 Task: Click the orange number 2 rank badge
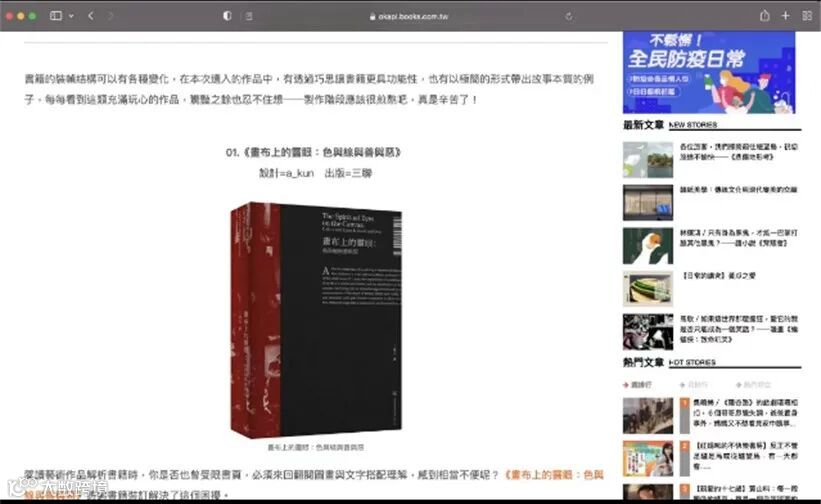(684, 446)
